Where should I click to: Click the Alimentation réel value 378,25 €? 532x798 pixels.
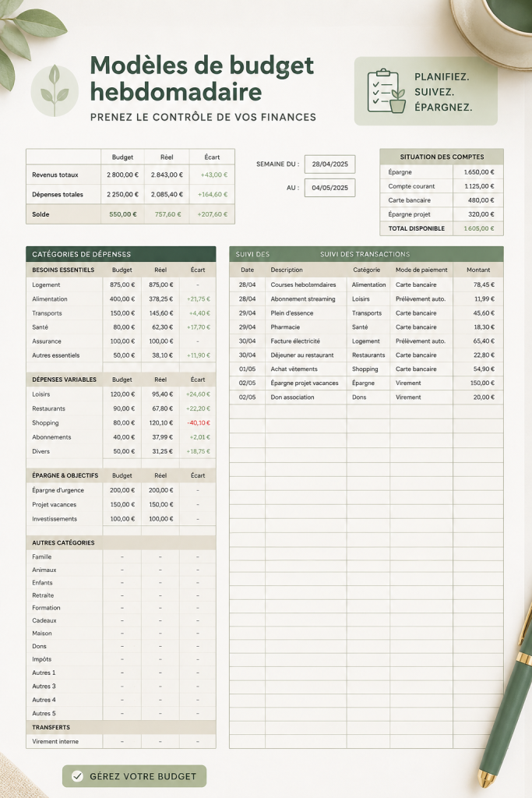click(160, 299)
